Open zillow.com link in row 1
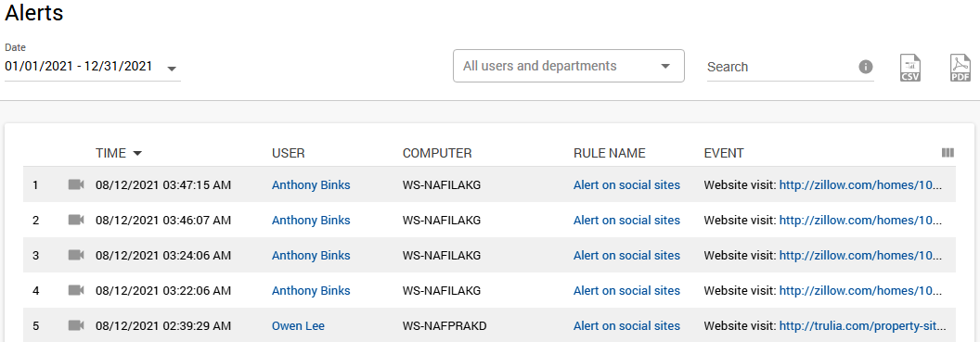This screenshot has width=980, height=342. (860, 184)
